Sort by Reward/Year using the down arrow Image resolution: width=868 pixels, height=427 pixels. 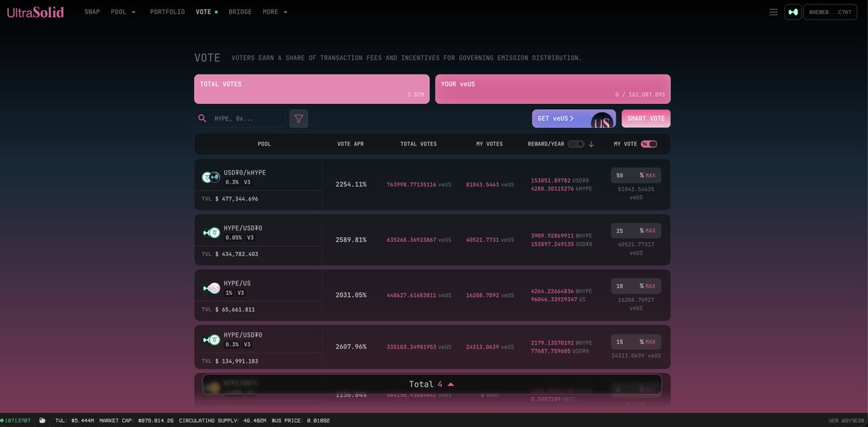pyautogui.click(x=591, y=144)
